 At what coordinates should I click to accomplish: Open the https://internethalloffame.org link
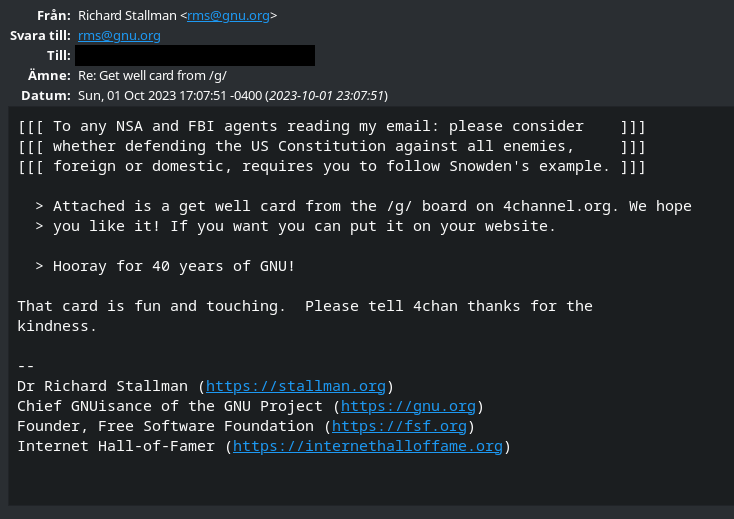click(367, 446)
